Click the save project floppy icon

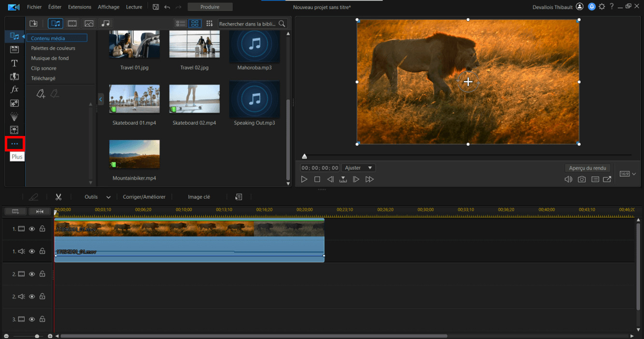click(155, 7)
